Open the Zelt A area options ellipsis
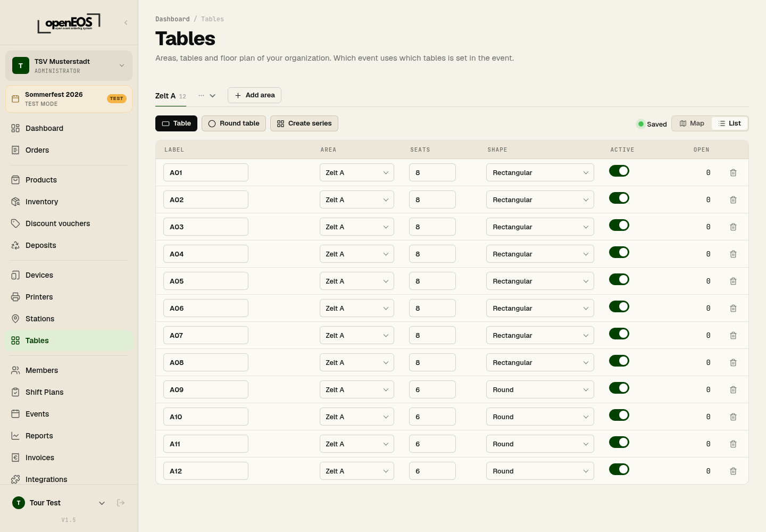Viewport: 766px width, 532px height. [x=201, y=96]
